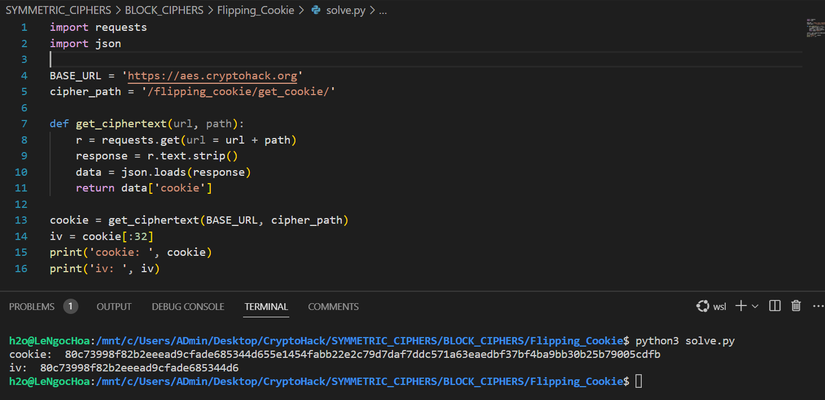Screen dimensions: 825x400
Task: Click line number 7 in the gutter
Action: coord(24,124)
